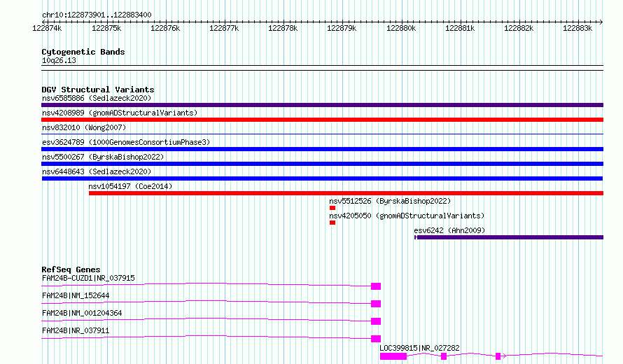Select the blue nsv5500267 variant bar
This screenshot has height=364, width=623.
(322, 164)
